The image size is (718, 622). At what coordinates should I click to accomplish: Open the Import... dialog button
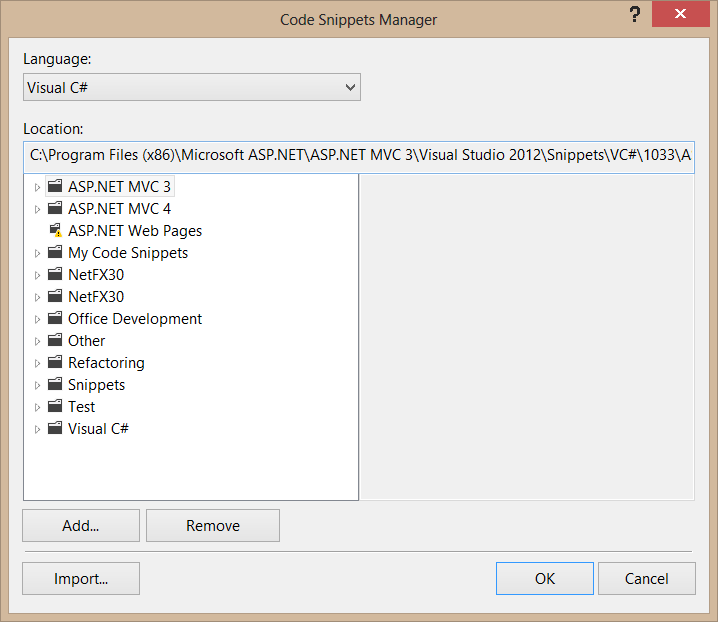[x=81, y=578]
